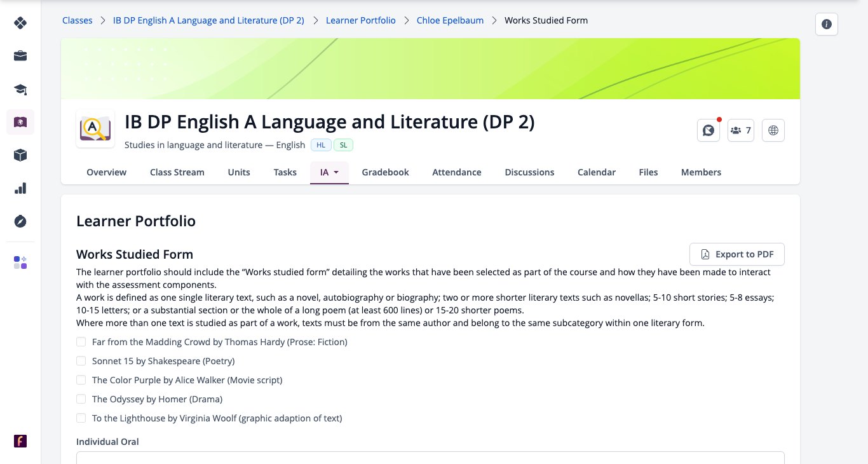Open the purple apps grid sidebar icon
This screenshot has width=868, height=464.
pyautogui.click(x=20, y=263)
